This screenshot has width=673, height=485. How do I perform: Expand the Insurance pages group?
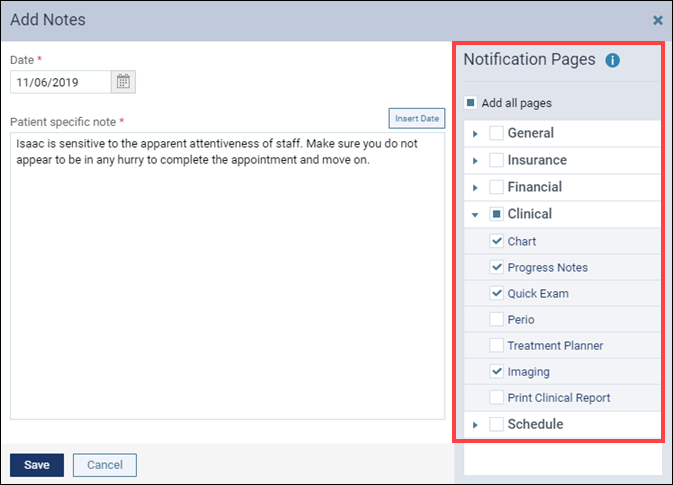475,161
